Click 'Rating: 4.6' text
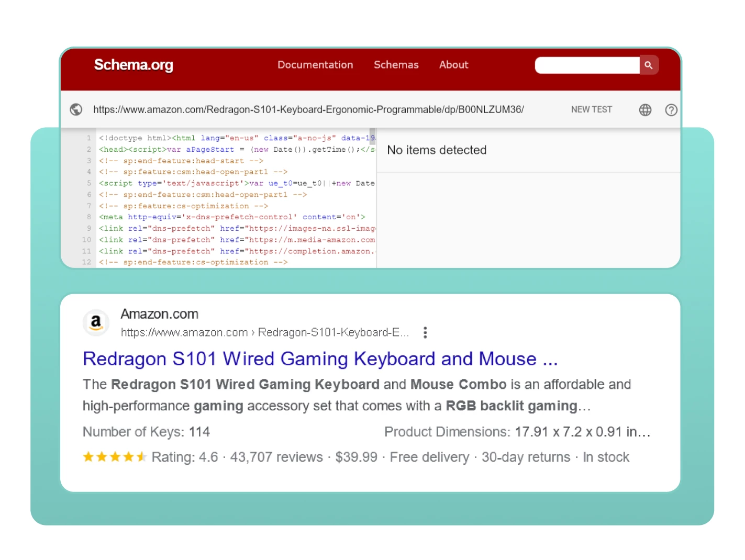The height and width of the screenshot is (560, 745). [185, 457]
